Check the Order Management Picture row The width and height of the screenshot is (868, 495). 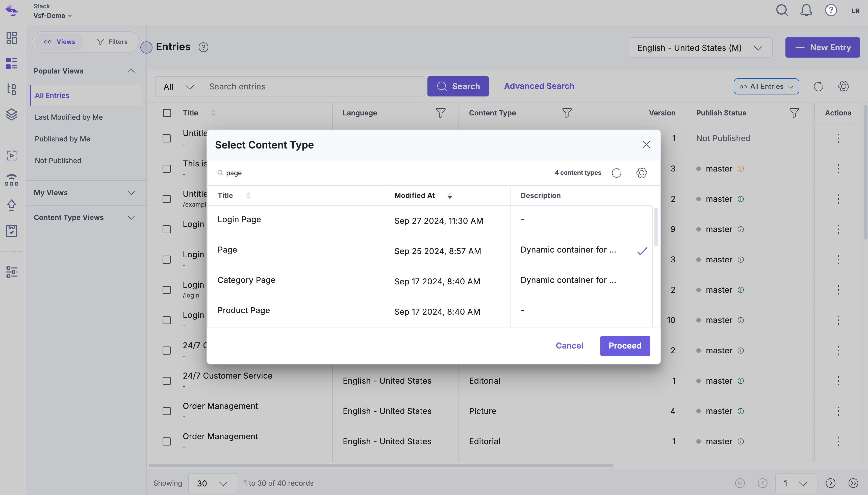pos(167,411)
